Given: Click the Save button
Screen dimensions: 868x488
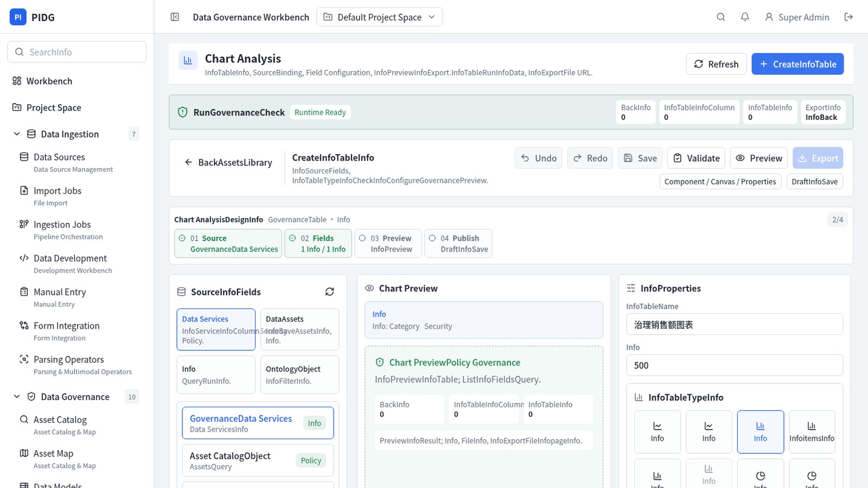Looking at the screenshot, I should click(640, 158).
